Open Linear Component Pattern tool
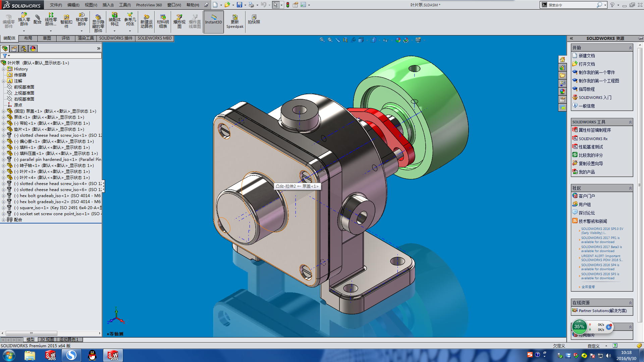644x362 pixels. (x=51, y=20)
